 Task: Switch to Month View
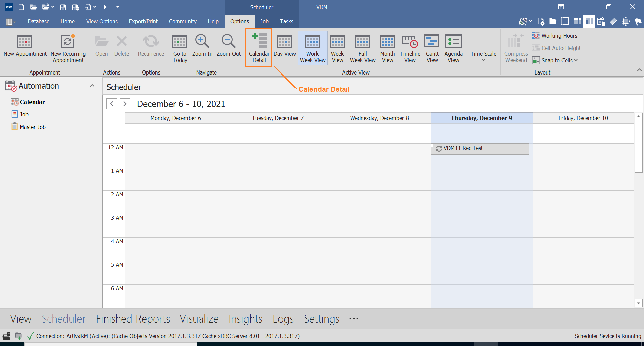coord(387,49)
